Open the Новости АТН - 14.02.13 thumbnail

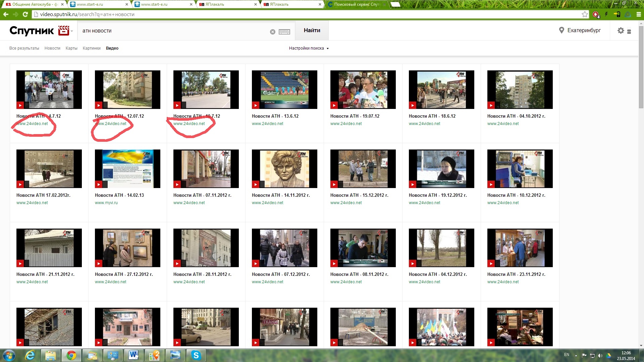(x=127, y=169)
